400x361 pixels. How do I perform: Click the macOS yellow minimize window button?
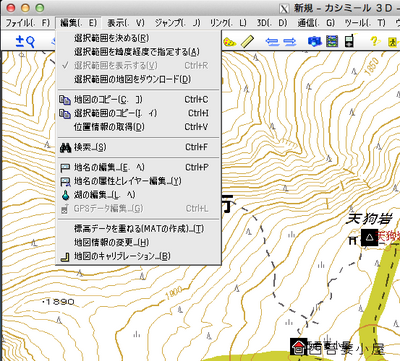[x=25, y=8]
